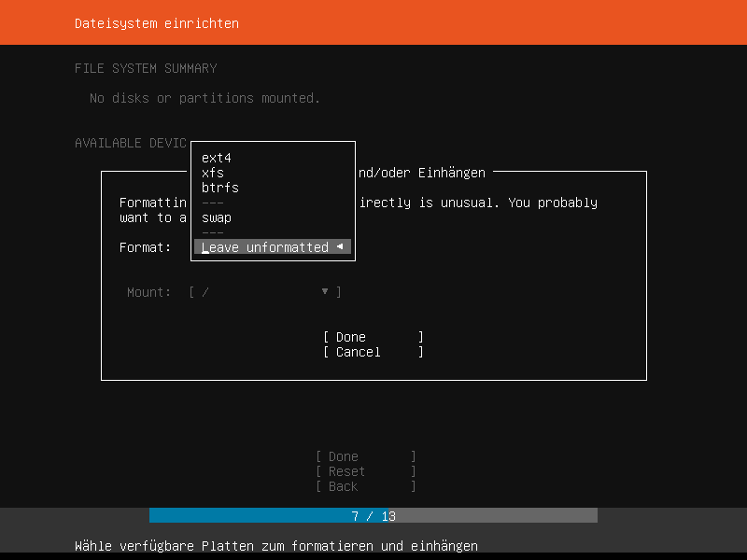747x560 pixels.
Task: Select ext4 in the format list
Action: click(217, 158)
